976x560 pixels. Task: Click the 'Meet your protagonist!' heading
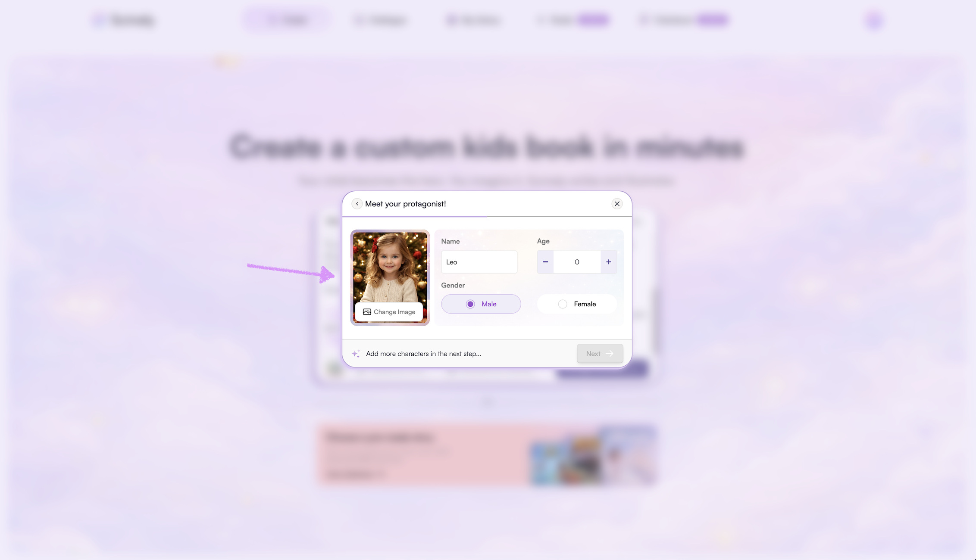(405, 204)
